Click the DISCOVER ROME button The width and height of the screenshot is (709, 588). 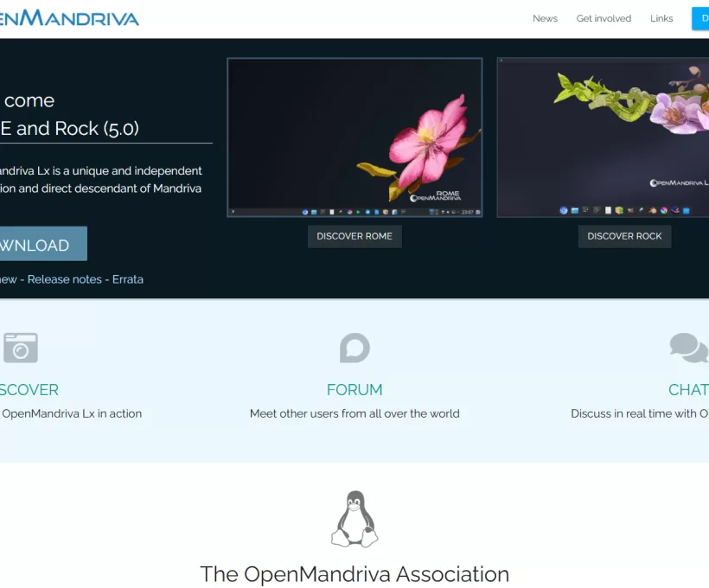point(354,236)
